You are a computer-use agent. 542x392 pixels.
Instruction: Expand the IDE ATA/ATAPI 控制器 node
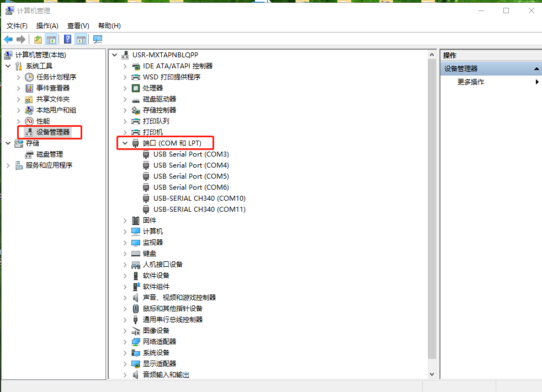click(125, 66)
